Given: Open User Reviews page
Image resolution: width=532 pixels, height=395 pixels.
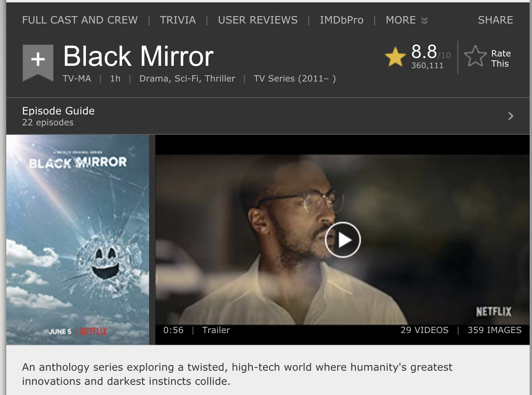Looking at the screenshot, I should (x=258, y=20).
